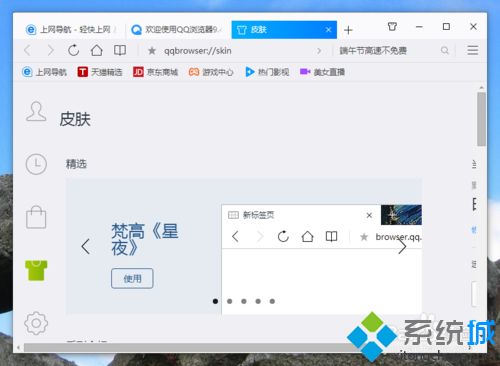Select the green shirt skin sidebar icon
This screenshot has width=500, height=366.
(x=36, y=270)
